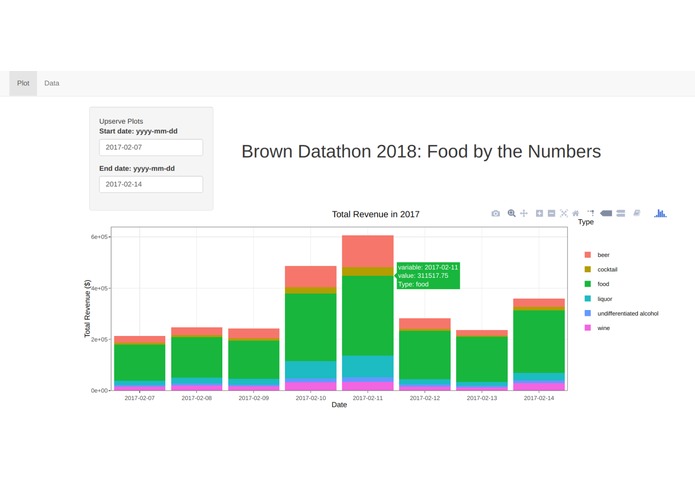Image resolution: width=695 pixels, height=494 pixels.
Task: Click the End date input field
Action: coord(151,184)
